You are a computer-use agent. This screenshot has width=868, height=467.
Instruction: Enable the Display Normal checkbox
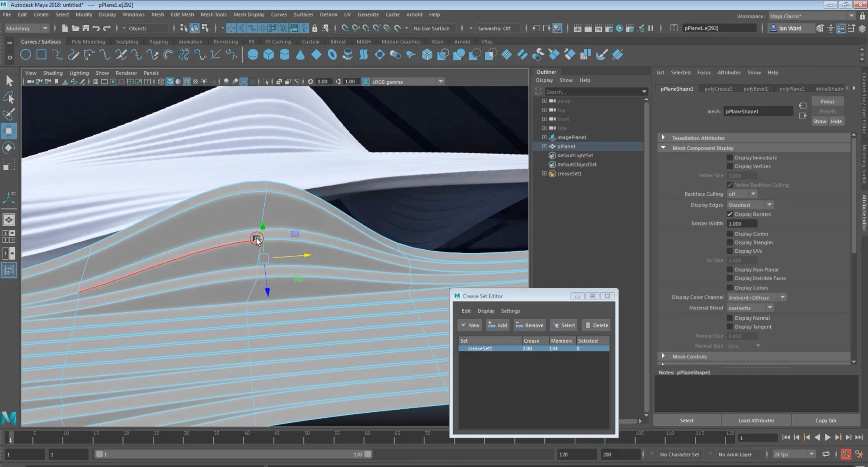730,318
